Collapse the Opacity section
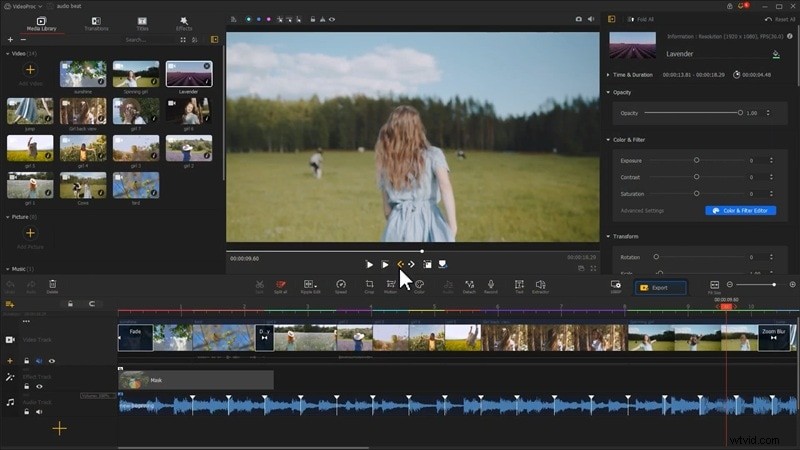This screenshot has width=800, height=450. click(608, 92)
